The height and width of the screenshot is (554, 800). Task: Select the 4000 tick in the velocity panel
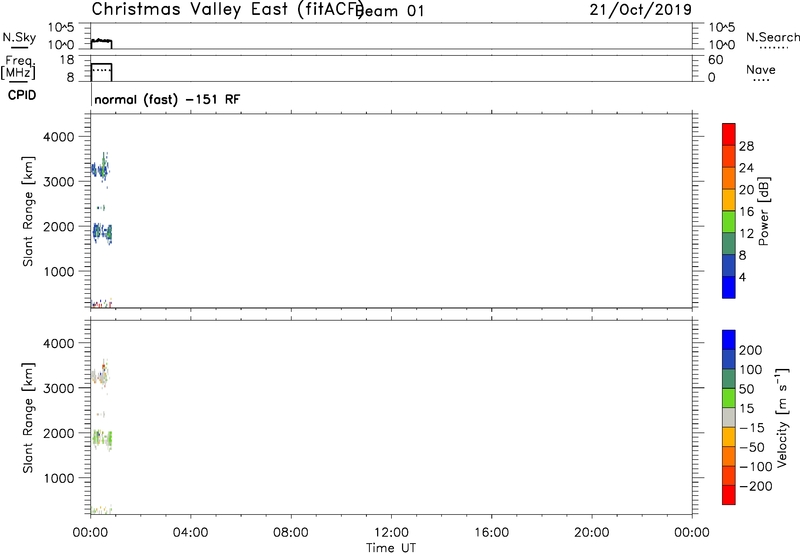click(x=59, y=343)
